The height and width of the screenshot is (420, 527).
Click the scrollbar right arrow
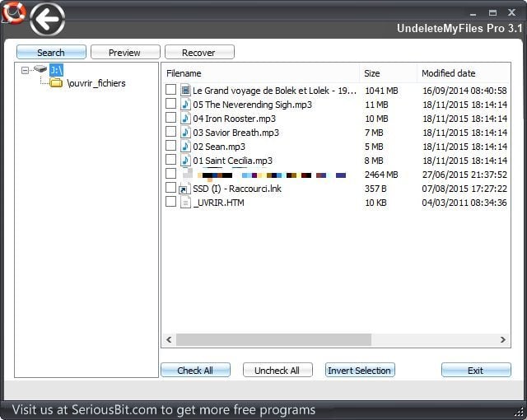click(503, 339)
